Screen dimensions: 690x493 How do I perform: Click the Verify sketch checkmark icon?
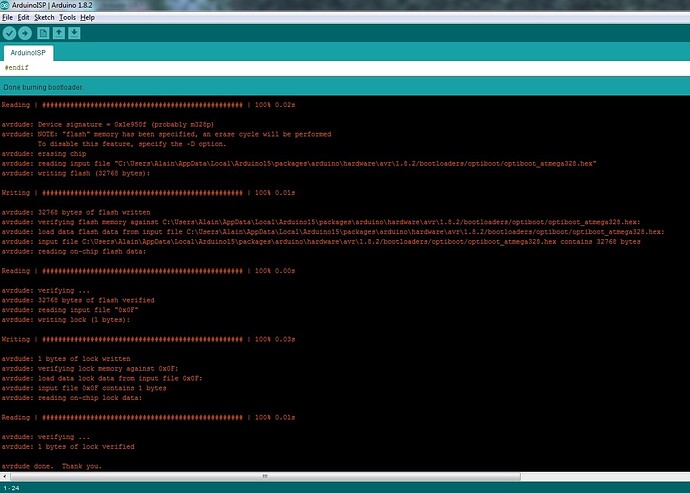pos(9,33)
